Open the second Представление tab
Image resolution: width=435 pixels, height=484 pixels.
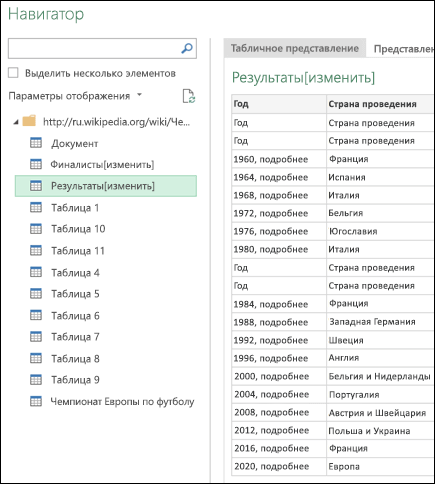404,49
